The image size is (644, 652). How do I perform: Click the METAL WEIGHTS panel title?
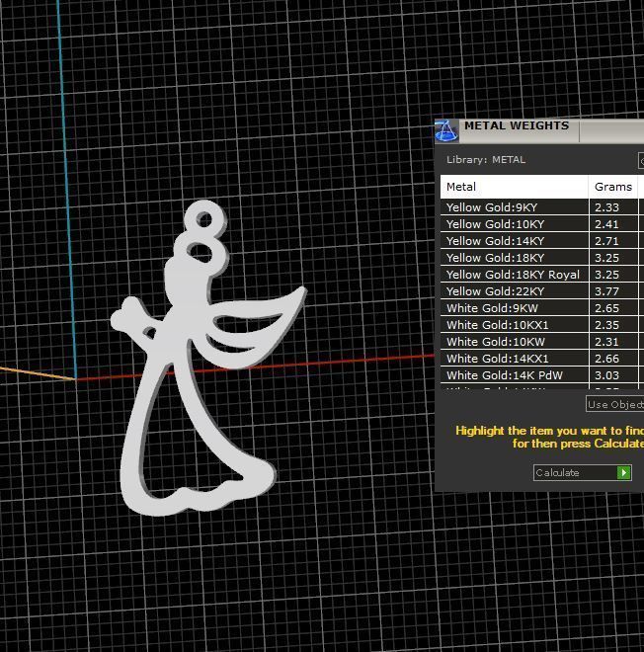[x=517, y=125]
